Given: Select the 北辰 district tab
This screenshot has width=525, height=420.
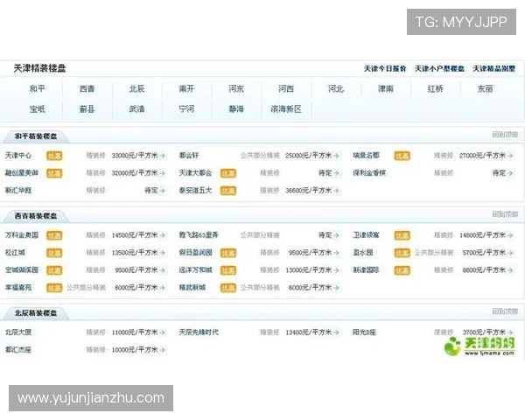Looking at the screenshot, I should [x=136, y=88].
